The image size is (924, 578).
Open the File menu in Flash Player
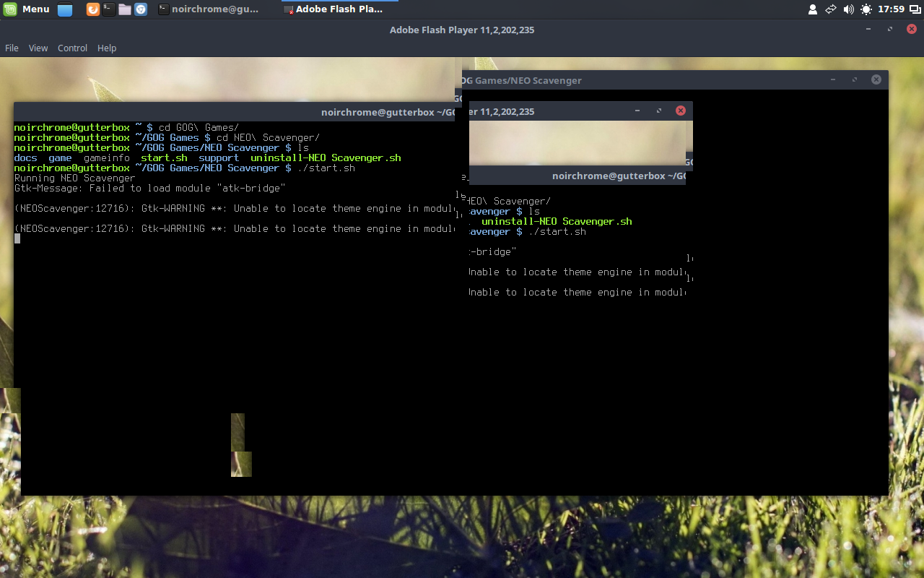pos(12,48)
